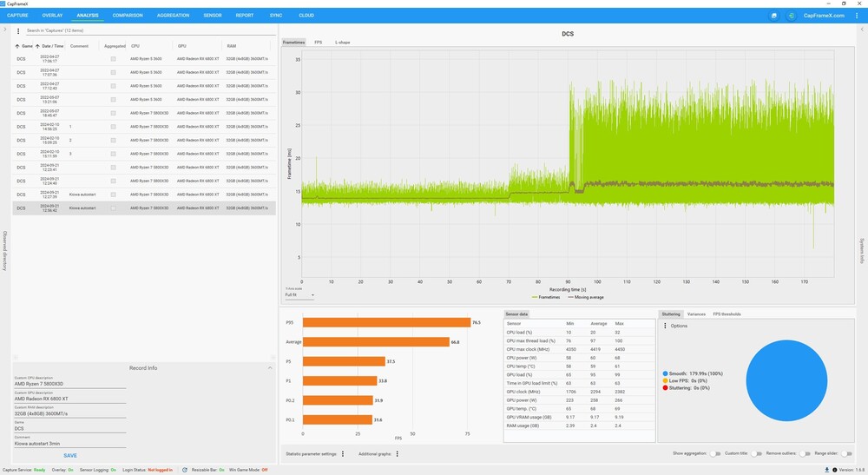Open the OVERLAY tab

53,16
